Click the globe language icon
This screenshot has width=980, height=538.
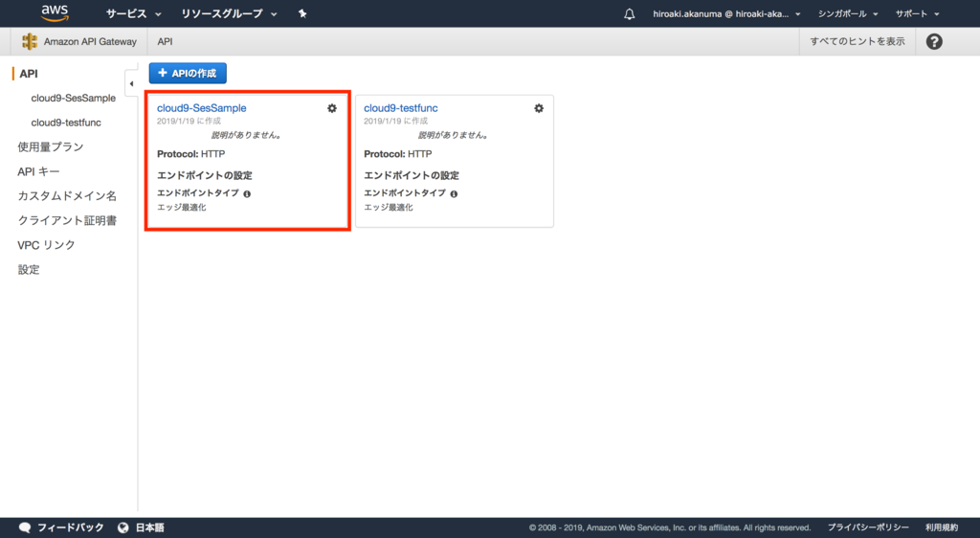[x=123, y=527]
